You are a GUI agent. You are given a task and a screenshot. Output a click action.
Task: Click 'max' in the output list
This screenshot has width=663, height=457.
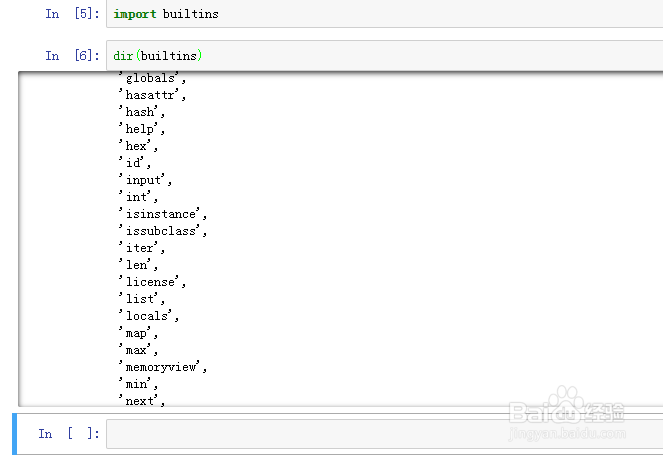click(138, 350)
